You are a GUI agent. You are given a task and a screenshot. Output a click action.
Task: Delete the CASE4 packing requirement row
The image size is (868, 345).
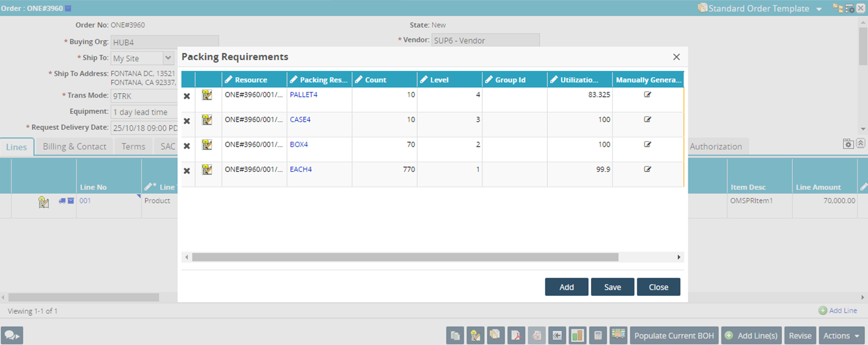187,121
